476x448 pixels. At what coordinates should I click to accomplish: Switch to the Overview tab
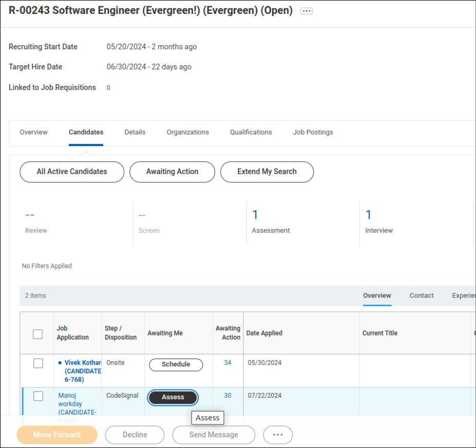click(x=34, y=132)
